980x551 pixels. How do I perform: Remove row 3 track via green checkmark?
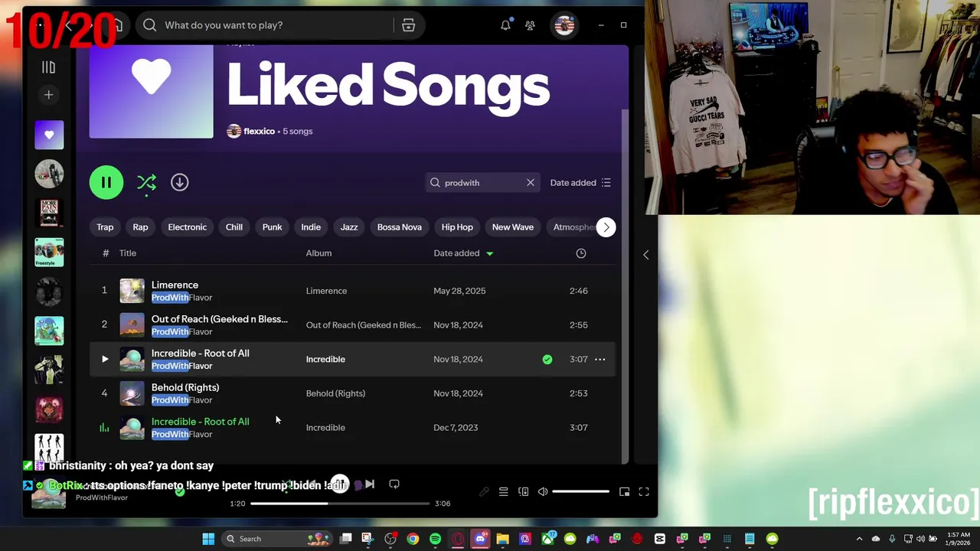pos(547,359)
